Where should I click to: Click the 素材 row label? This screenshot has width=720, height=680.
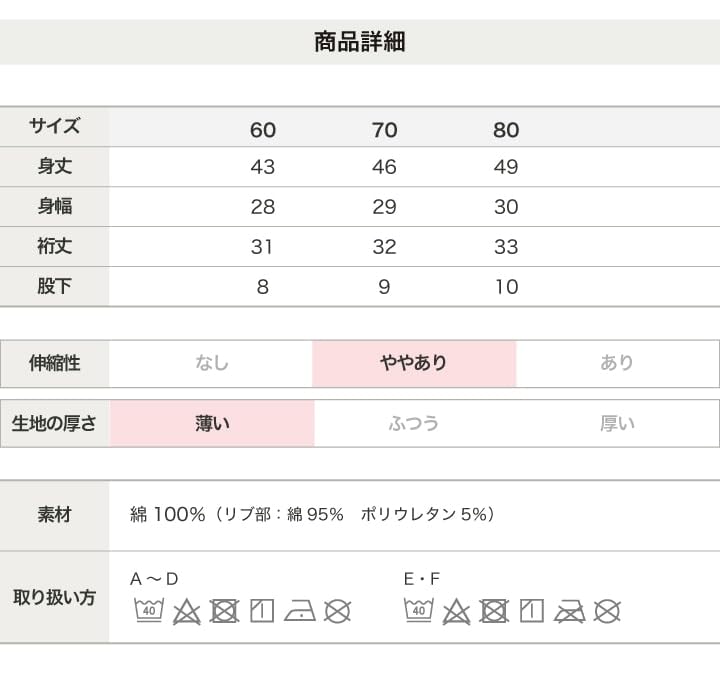(x=55, y=515)
